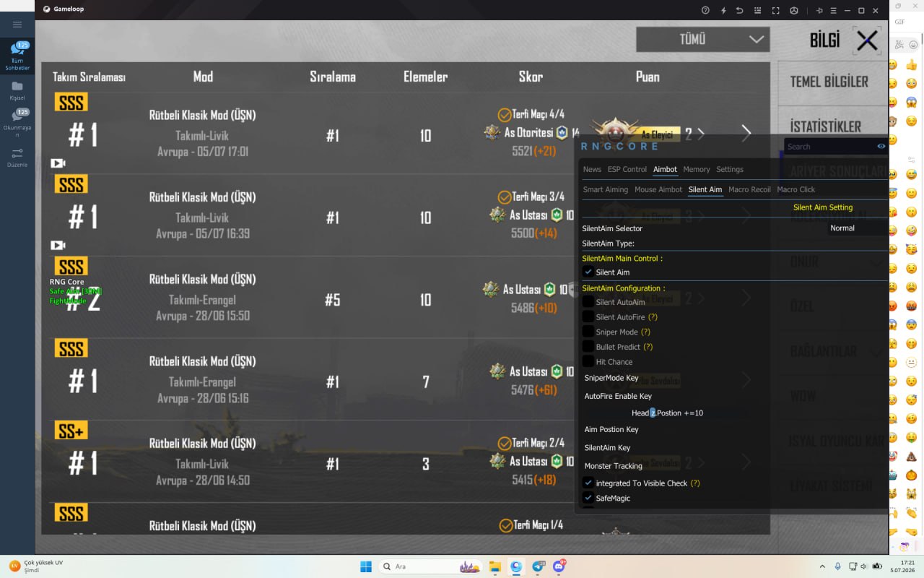Toggle Gameloop fullscreen icon
The width and height of the screenshot is (924, 578).
776,10
